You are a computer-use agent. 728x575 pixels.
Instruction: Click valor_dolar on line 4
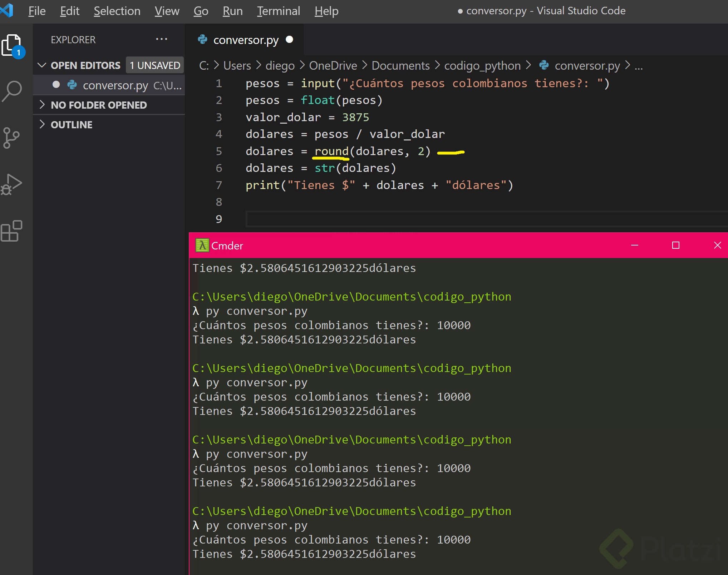coord(407,134)
